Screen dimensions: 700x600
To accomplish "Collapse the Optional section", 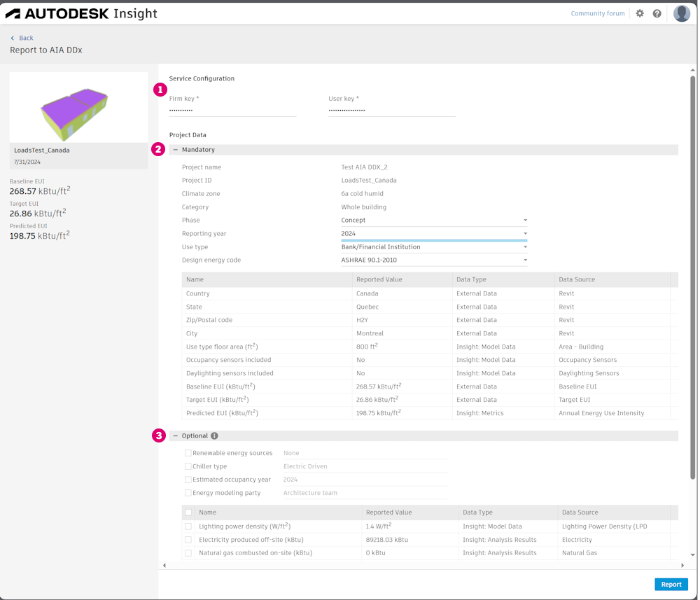I will [176, 435].
